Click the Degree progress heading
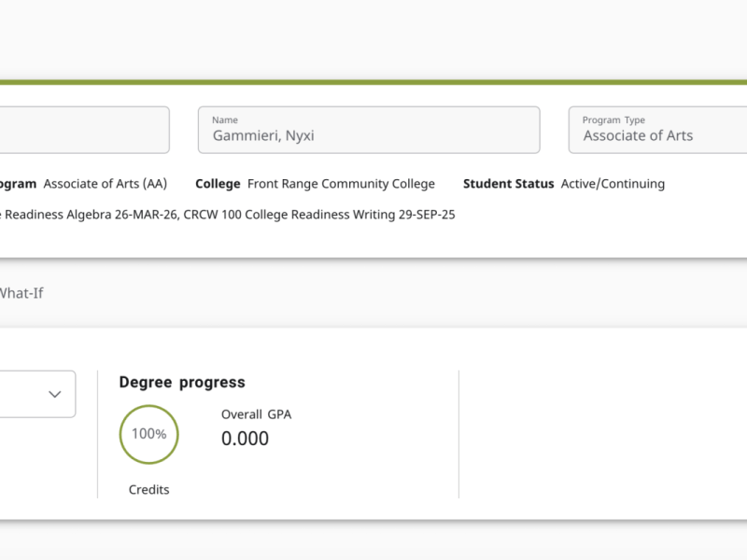This screenshot has width=747, height=560. point(182,382)
